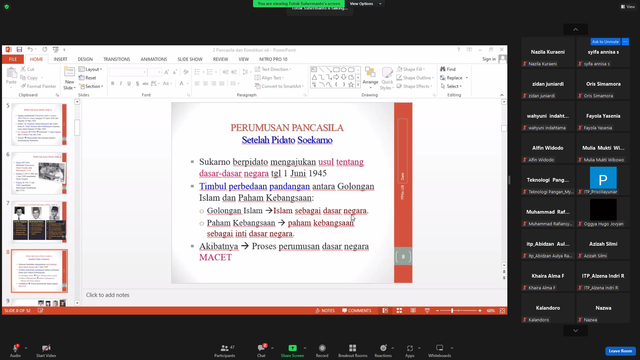Open slide Layout dropdown

[x=91, y=69]
